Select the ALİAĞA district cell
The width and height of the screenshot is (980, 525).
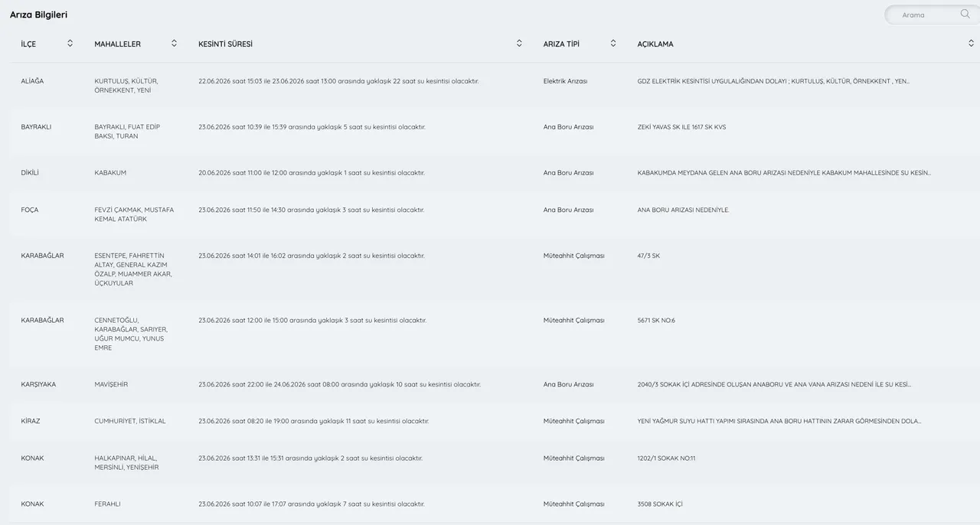[x=32, y=81]
